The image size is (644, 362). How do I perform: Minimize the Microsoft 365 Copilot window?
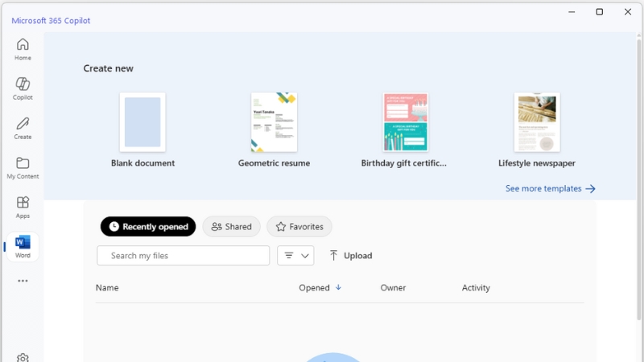point(572,12)
